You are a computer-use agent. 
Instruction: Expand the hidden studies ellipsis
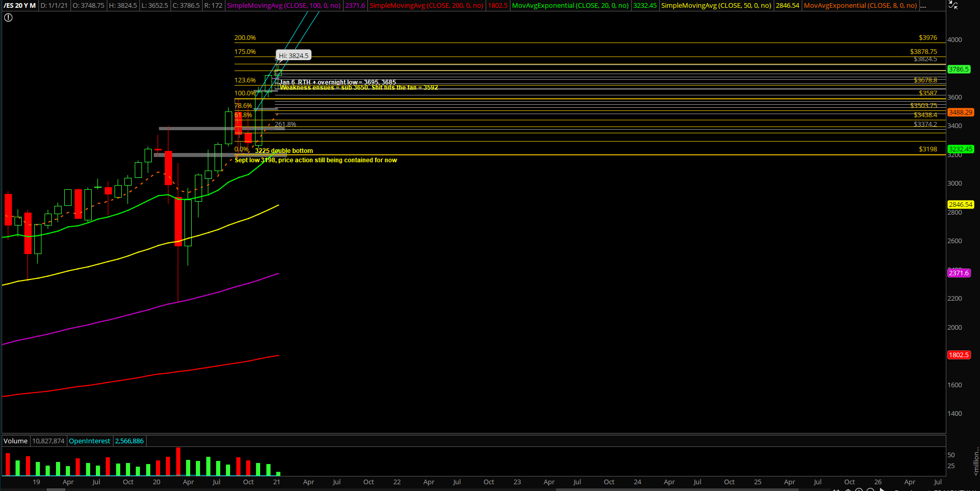coord(923,6)
